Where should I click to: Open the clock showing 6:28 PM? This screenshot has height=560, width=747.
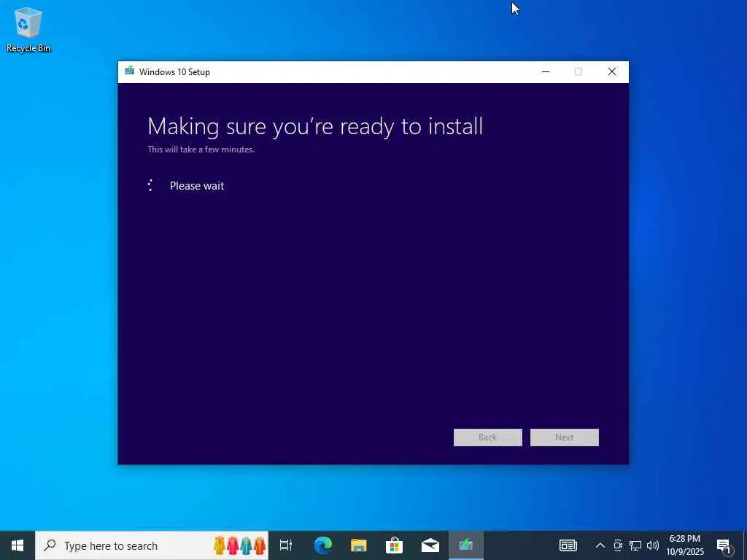point(684,545)
